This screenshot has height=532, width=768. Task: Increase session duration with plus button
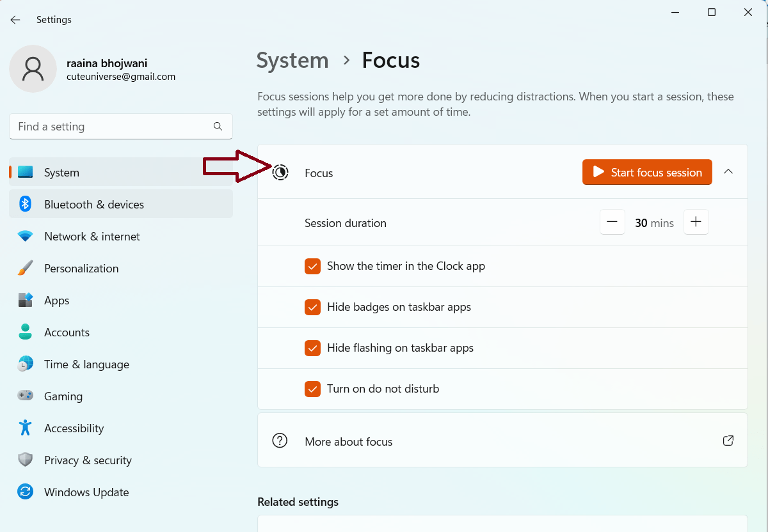click(696, 222)
